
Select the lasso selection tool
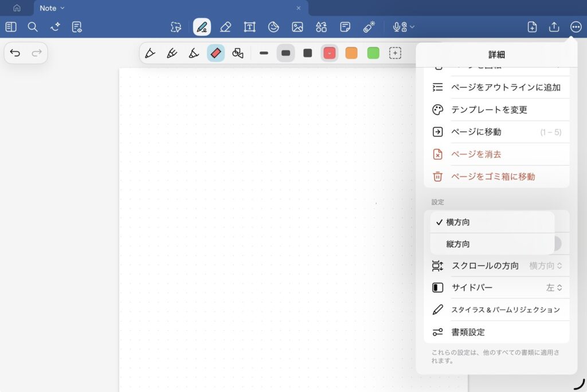(x=176, y=27)
